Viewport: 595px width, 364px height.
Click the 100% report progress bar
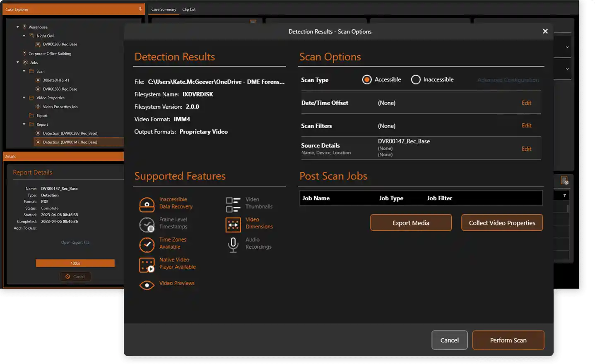coord(75,263)
